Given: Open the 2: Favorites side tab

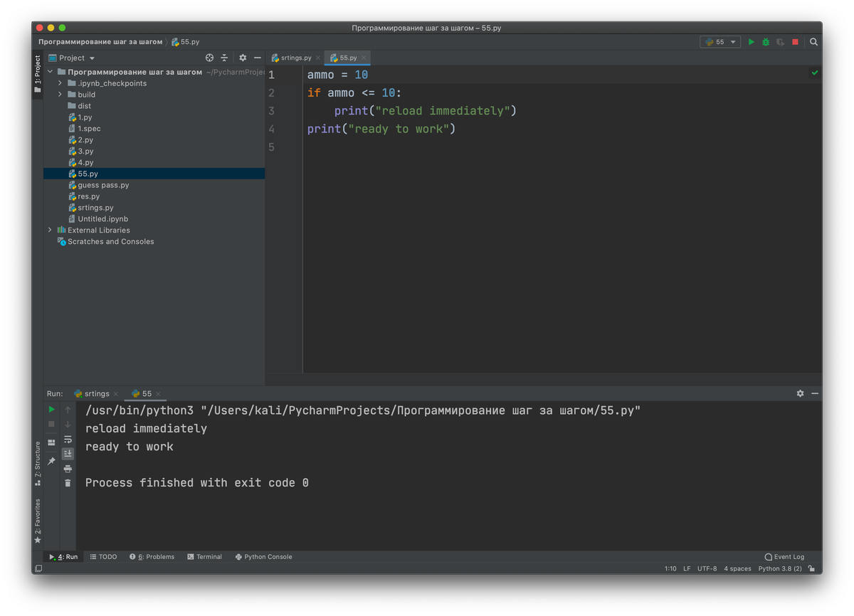Looking at the screenshot, I should click(x=37, y=521).
